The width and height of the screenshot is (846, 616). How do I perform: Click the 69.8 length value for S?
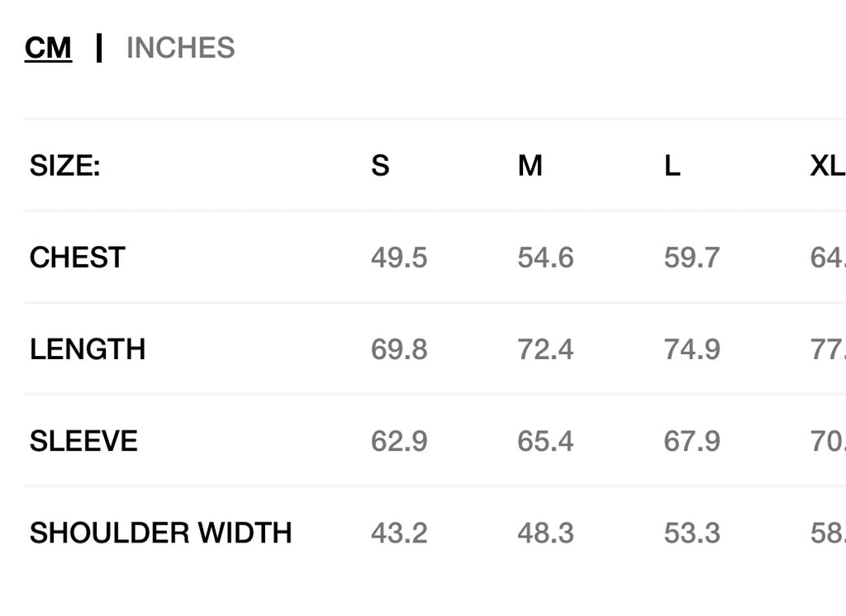399,349
